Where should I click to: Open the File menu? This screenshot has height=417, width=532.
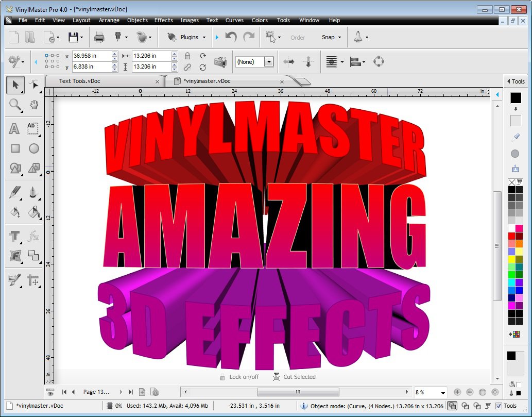coord(23,21)
